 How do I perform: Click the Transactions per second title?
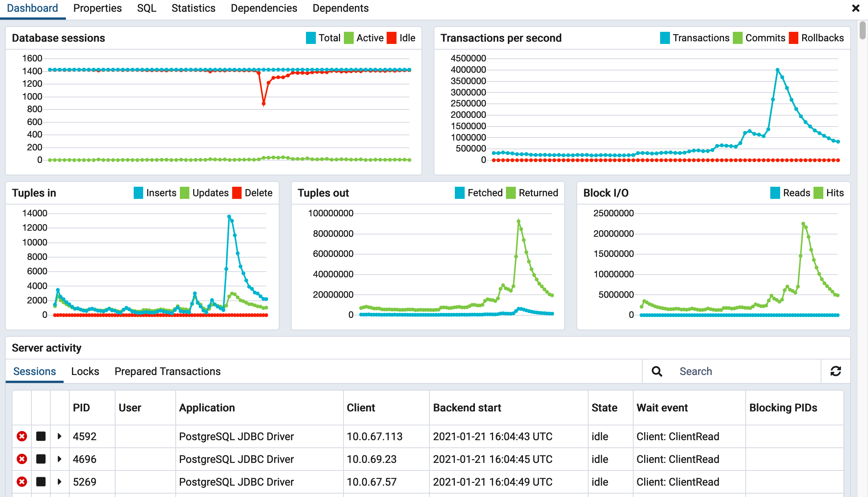[501, 38]
